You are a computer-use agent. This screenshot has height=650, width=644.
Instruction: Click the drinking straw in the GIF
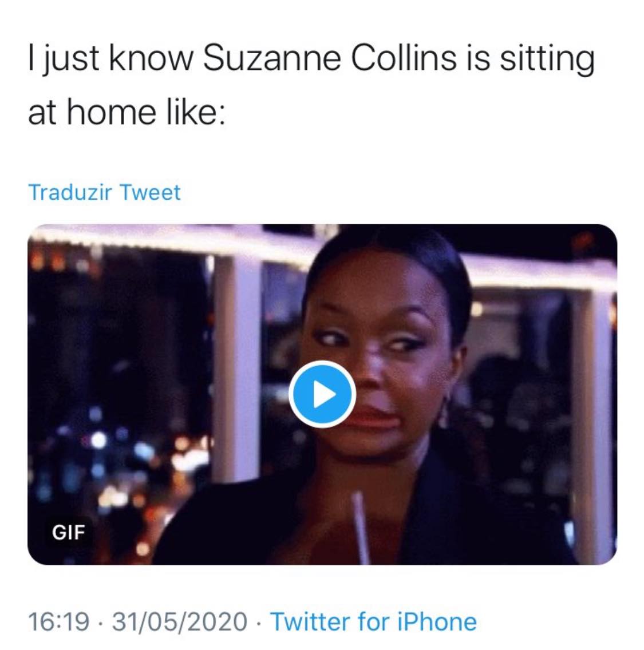coord(361,528)
